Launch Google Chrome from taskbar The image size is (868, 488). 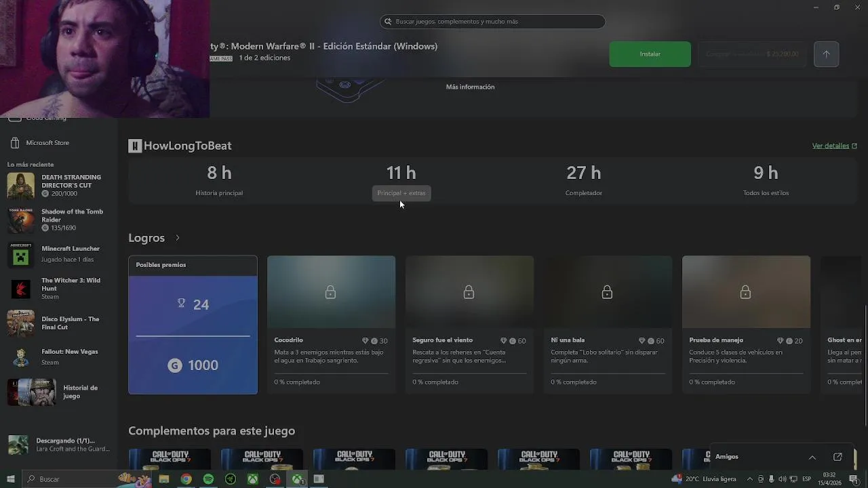[186, 479]
